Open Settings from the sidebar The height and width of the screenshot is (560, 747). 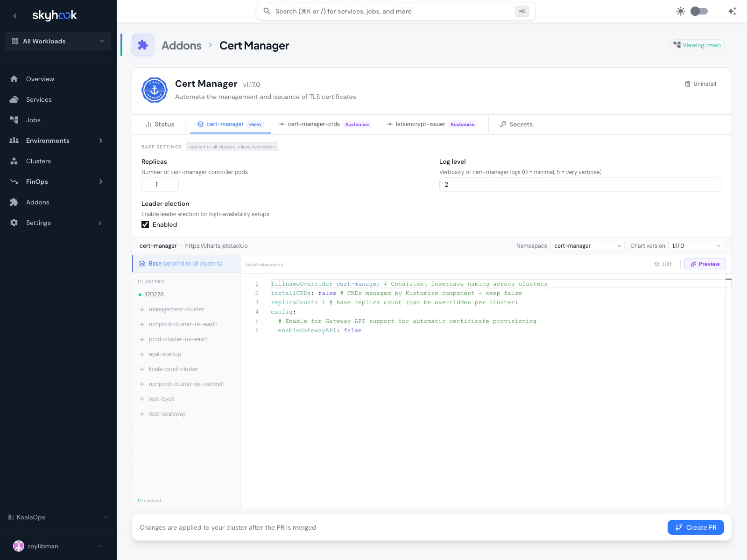38,223
